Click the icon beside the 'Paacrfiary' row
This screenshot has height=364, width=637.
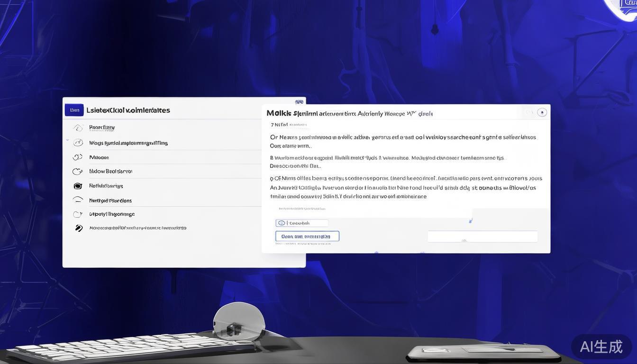[x=78, y=128]
